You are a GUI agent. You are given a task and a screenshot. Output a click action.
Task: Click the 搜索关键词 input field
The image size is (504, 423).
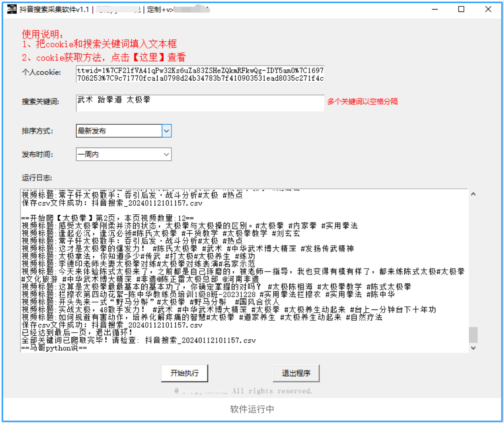tap(200, 103)
